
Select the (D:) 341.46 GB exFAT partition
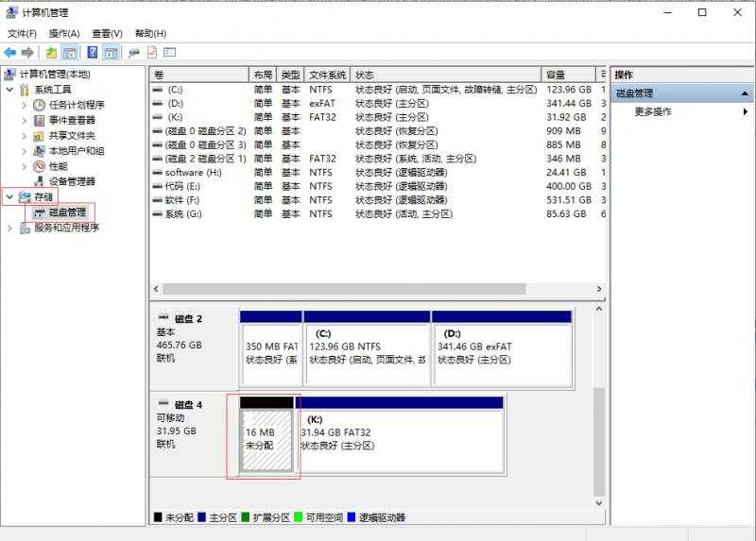[x=502, y=348]
